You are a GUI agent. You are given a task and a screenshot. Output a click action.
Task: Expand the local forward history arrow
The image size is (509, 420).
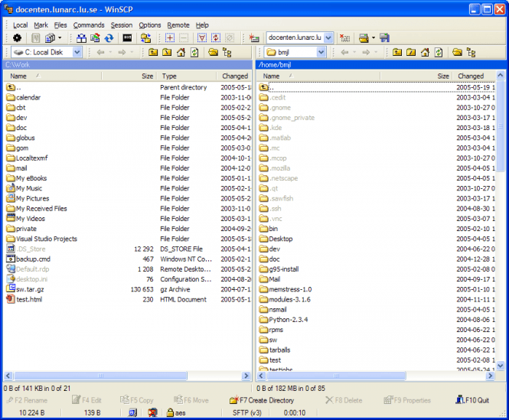(132, 52)
